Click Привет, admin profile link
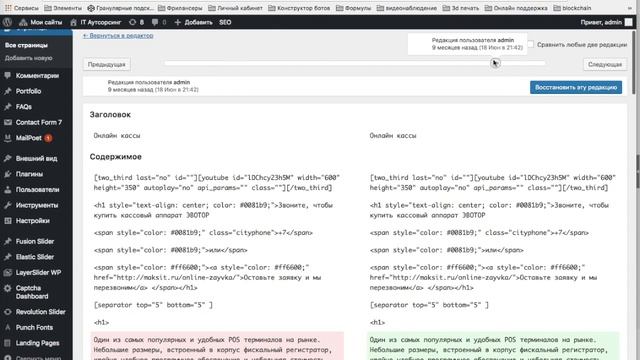Viewport: 640px width, 360px height. pos(601,22)
